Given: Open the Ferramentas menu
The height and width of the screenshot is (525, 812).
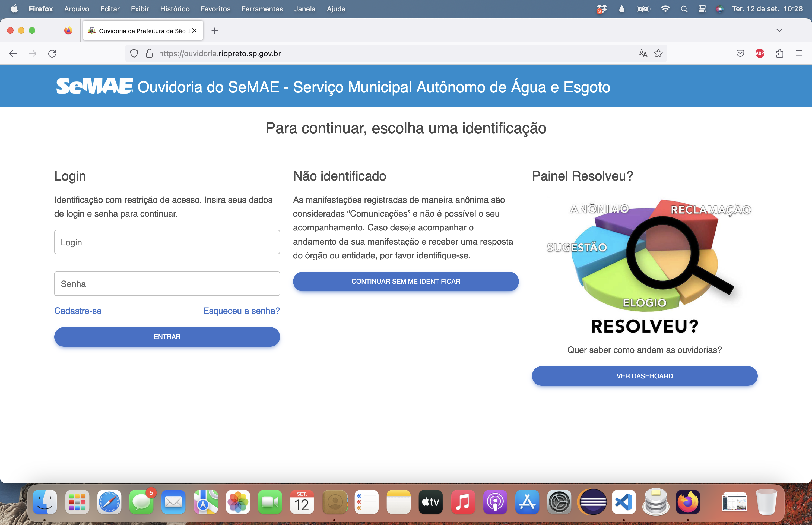Looking at the screenshot, I should point(262,9).
